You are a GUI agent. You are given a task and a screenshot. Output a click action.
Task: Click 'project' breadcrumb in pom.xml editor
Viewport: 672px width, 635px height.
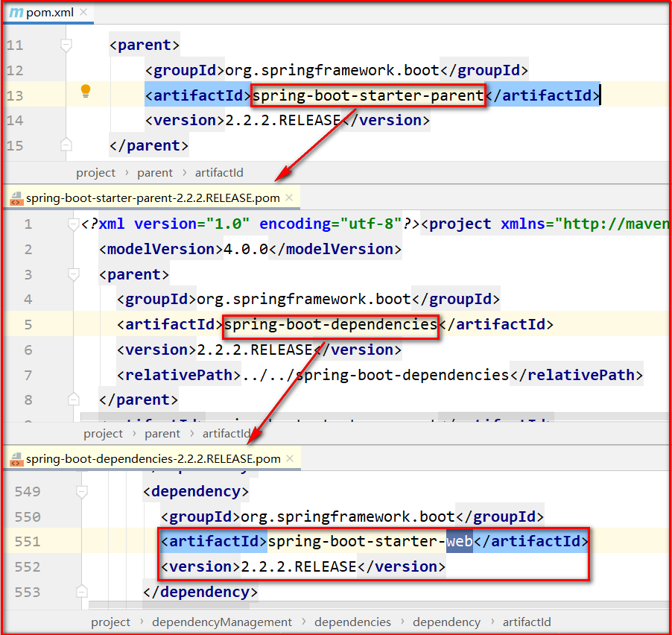(x=95, y=173)
